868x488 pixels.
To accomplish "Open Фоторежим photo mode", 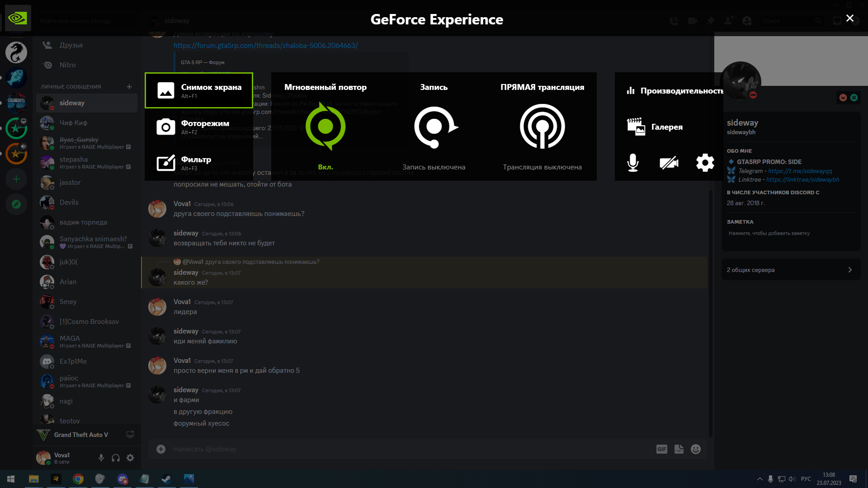I will [x=199, y=127].
